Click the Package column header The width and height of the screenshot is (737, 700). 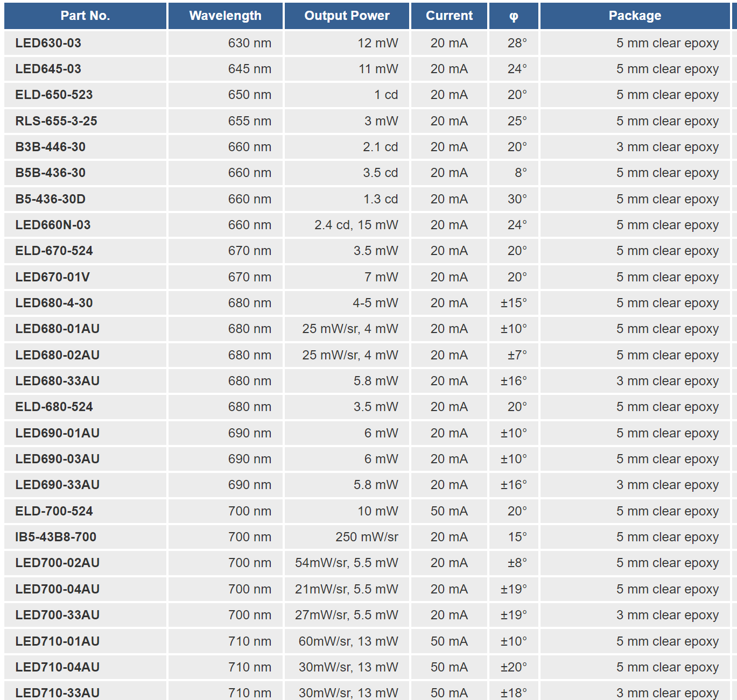(x=635, y=16)
